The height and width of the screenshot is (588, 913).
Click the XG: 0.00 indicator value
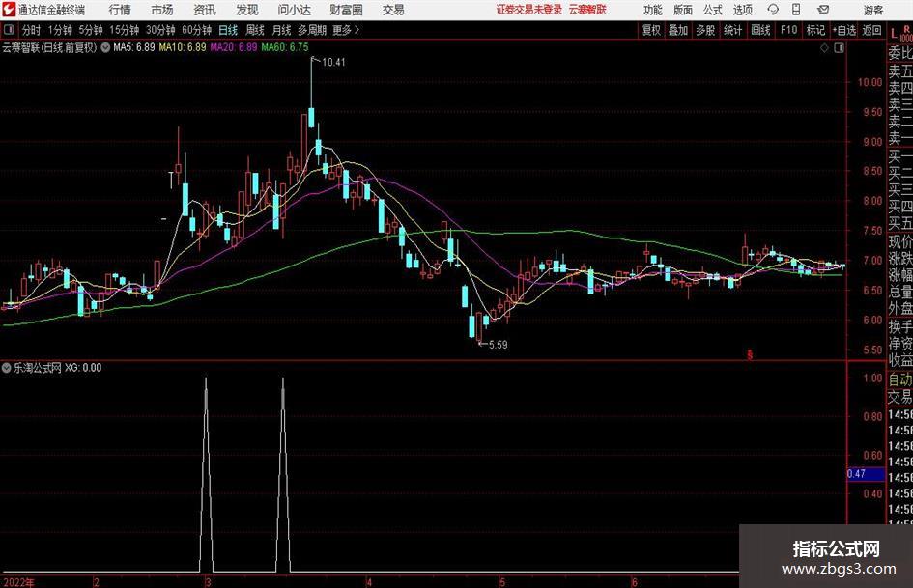click(x=83, y=368)
